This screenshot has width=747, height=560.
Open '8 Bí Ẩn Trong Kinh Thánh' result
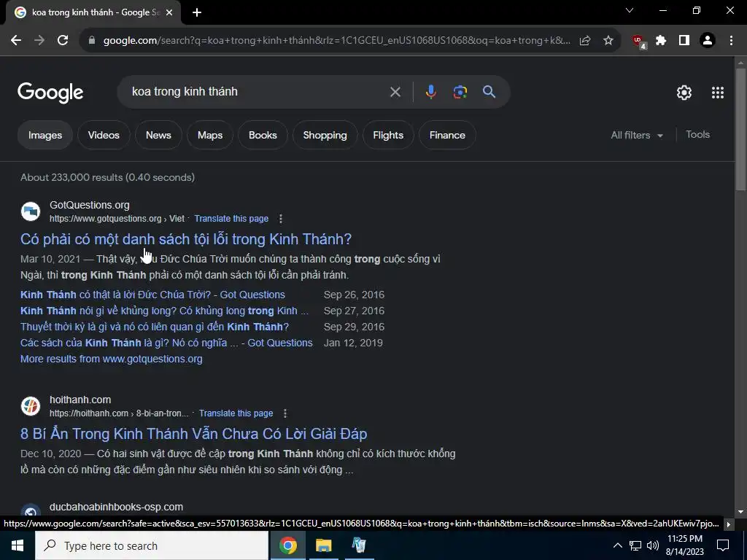193,434
